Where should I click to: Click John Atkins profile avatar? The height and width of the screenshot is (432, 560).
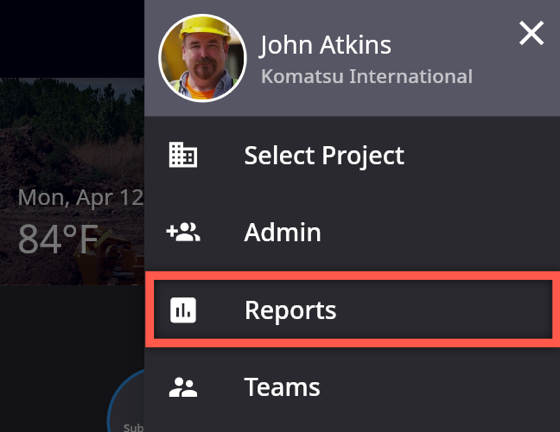[202, 58]
